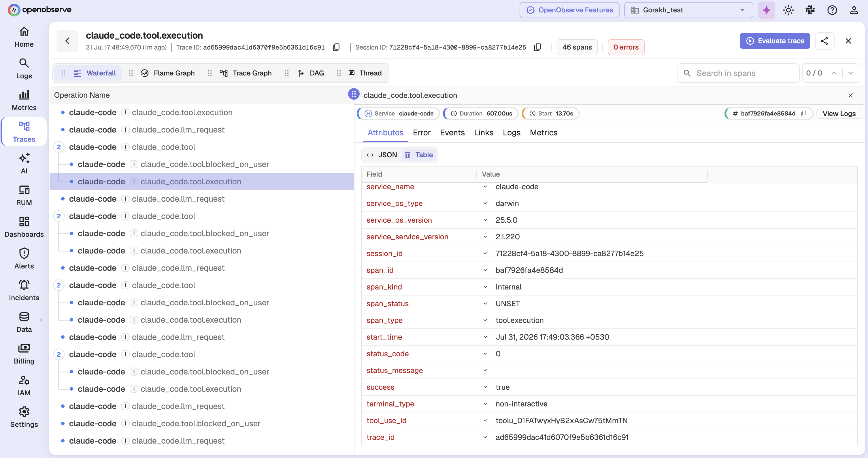Screen dimensions: 868x458
Task: Expand the success value chevron
Action: 485,387
